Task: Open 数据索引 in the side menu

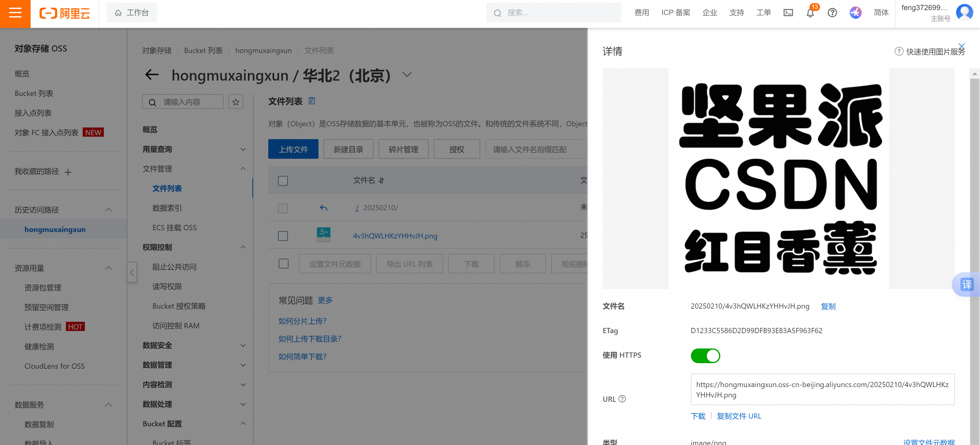Action: click(x=167, y=208)
